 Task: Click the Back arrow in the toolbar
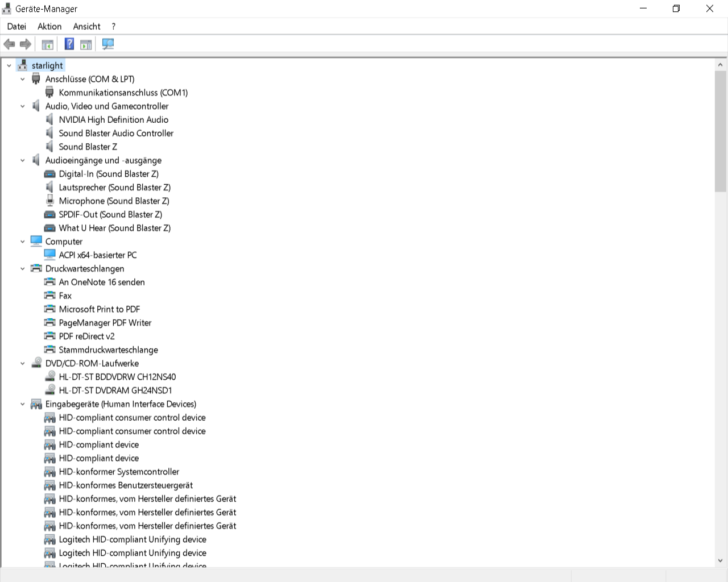(9, 44)
